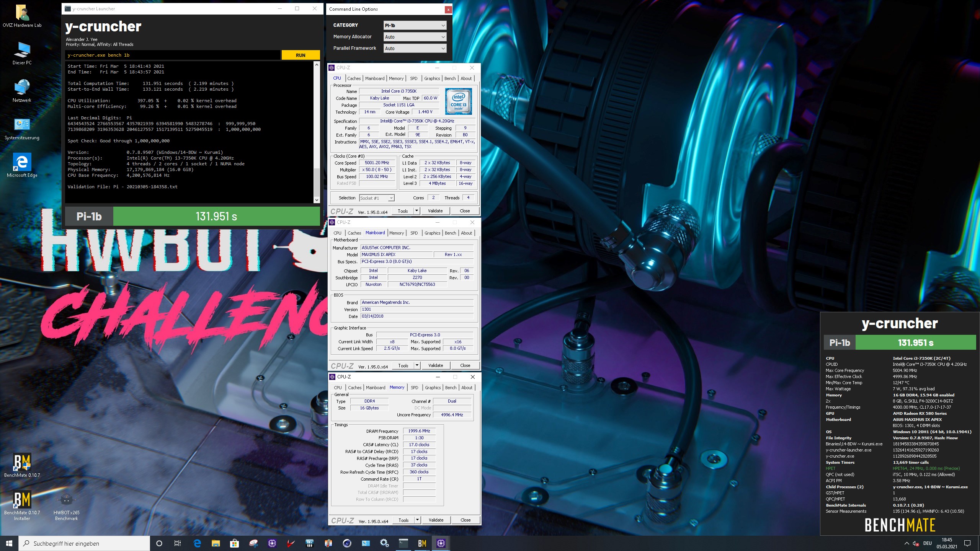
Task: Open the Memory Allocator dropdown
Action: tap(415, 37)
